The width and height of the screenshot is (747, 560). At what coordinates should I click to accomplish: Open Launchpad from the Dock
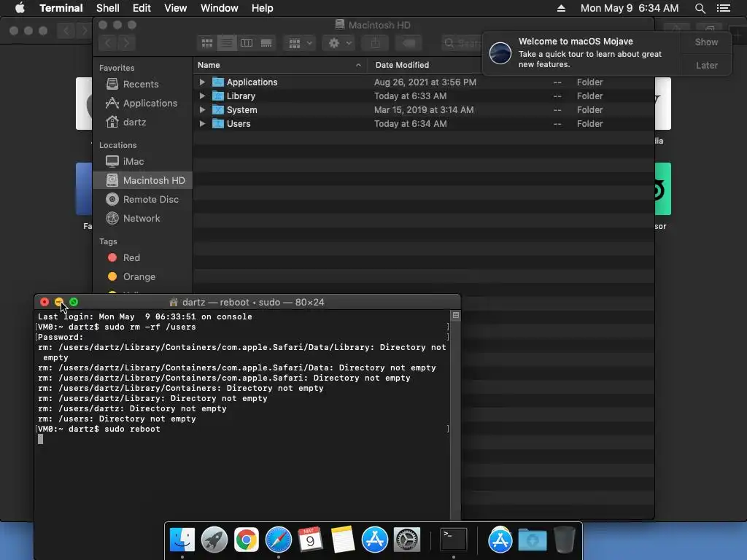pos(214,540)
